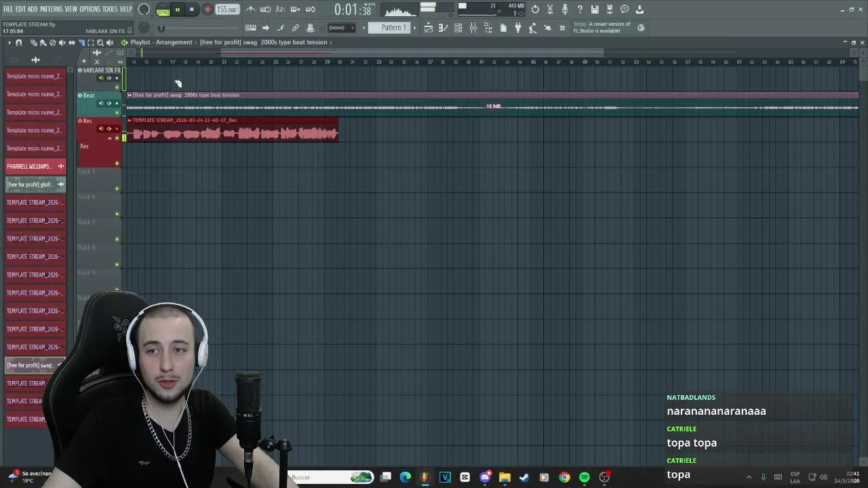Screen dimensions: 868x488
Task: Click the 155.000 tempo field
Action: tap(227, 9)
